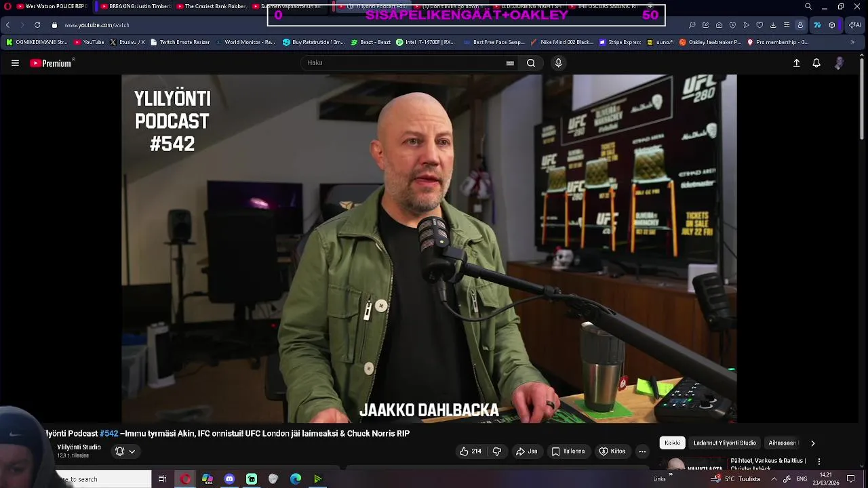
Task: Open the extensions cube icon
Action: click(832, 25)
